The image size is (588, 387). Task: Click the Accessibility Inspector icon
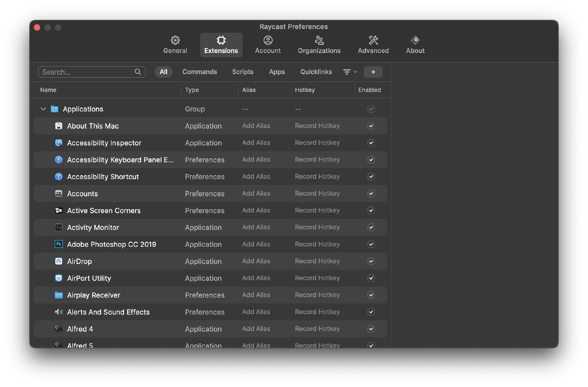[x=58, y=143]
